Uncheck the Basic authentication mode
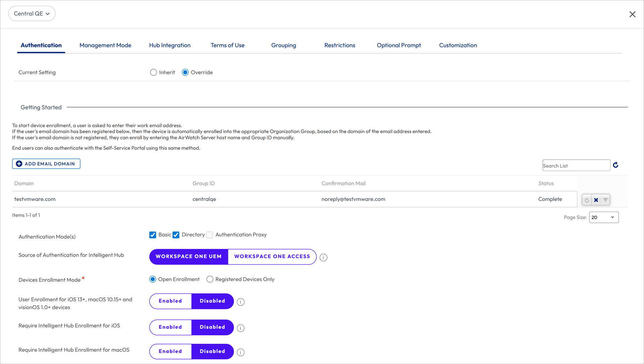 pyautogui.click(x=153, y=235)
